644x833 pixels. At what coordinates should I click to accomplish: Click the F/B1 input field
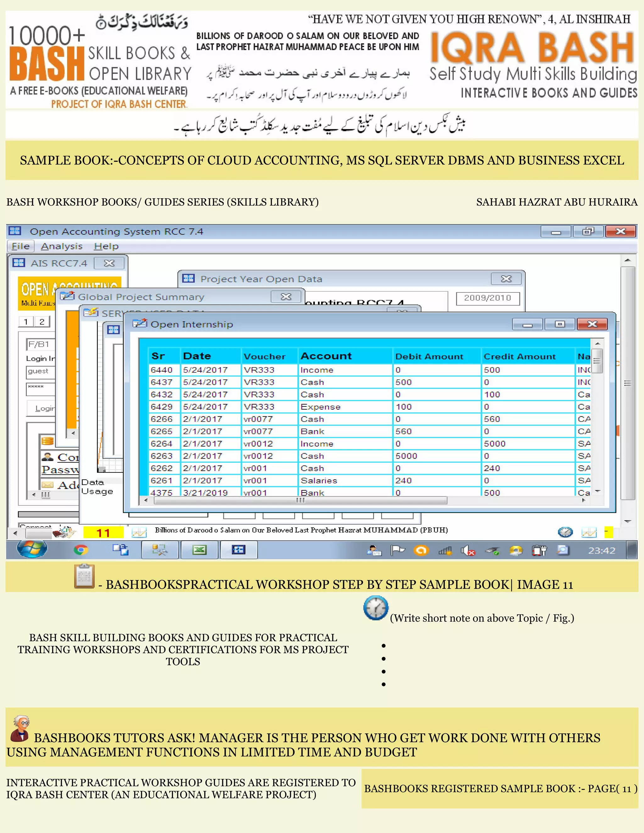(x=41, y=344)
